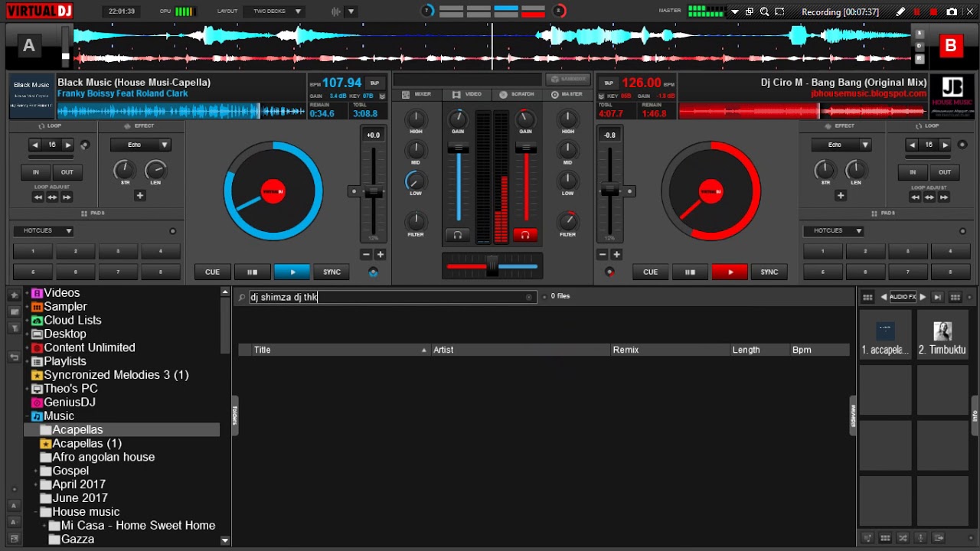980x551 pixels.
Task: Trigger hotcue pad 1 on deck A
Action: pos(33,251)
